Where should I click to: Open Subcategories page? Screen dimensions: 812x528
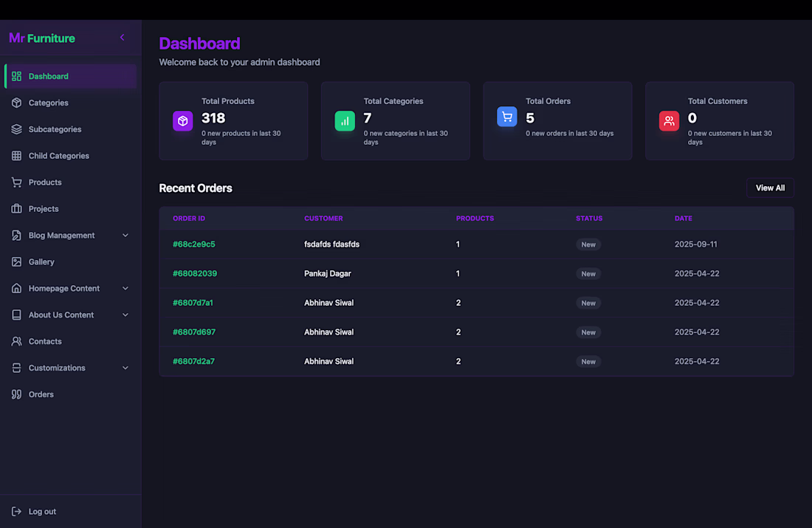point(70,129)
